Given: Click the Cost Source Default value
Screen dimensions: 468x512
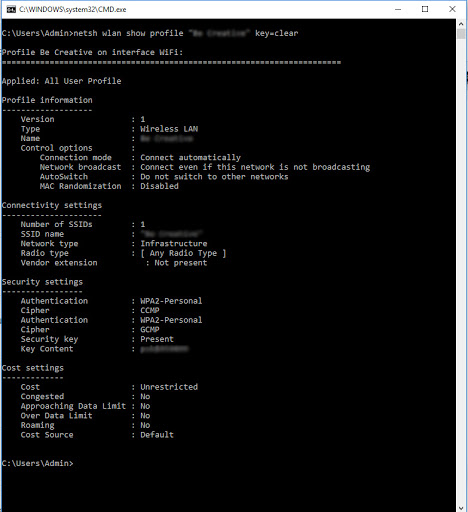Looking at the screenshot, I should click(x=157, y=435).
